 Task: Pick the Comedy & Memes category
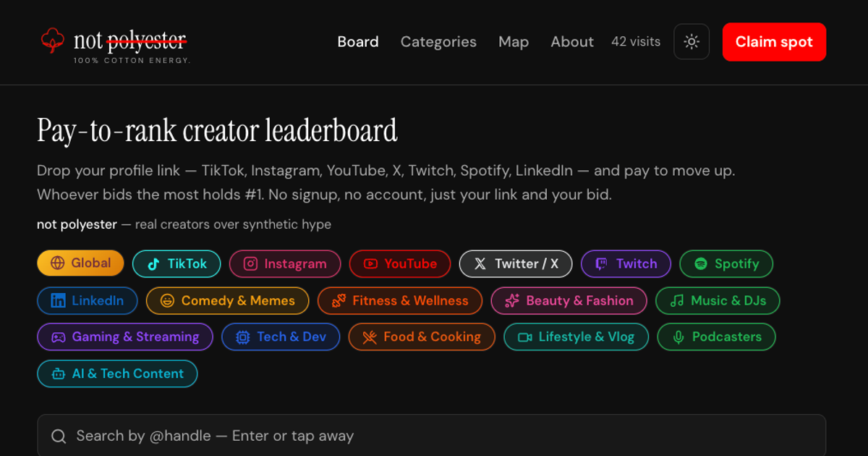pos(227,300)
